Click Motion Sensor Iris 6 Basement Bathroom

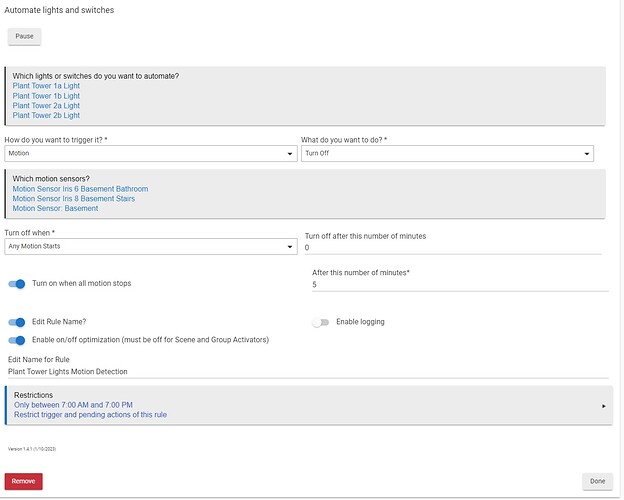pos(80,189)
